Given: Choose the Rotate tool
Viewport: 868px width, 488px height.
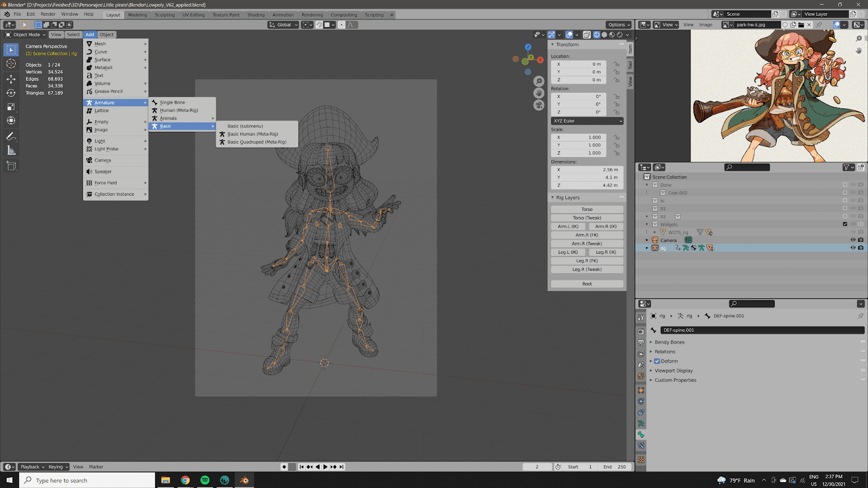Looking at the screenshot, I should 11,93.
